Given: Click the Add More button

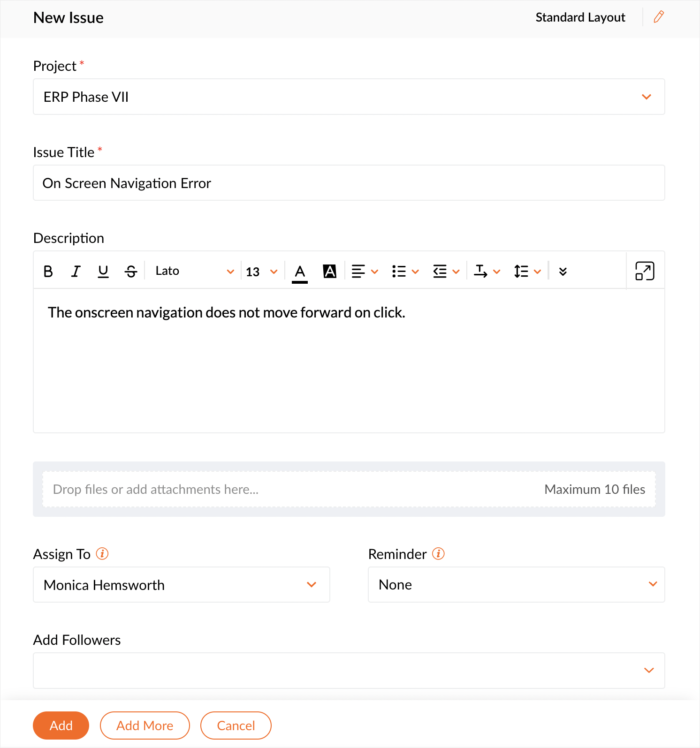Looking at the screenshot, I should (x=145, y=725).
